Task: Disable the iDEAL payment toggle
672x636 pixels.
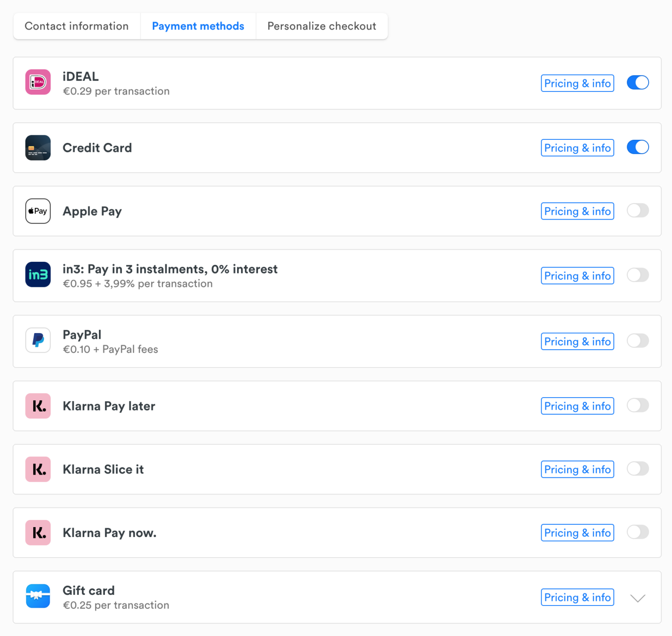Action: (x=638, y=82)
